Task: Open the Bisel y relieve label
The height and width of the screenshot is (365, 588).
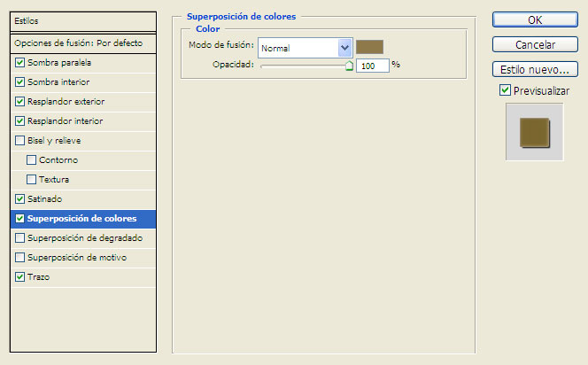Action: tap(54, 141)
